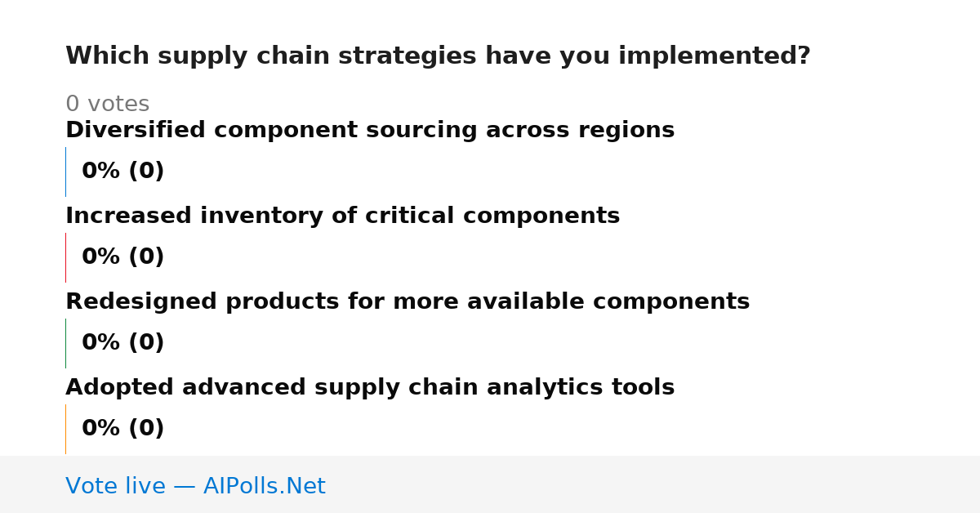Click the word "implemented?" in the title

[715, 56]
